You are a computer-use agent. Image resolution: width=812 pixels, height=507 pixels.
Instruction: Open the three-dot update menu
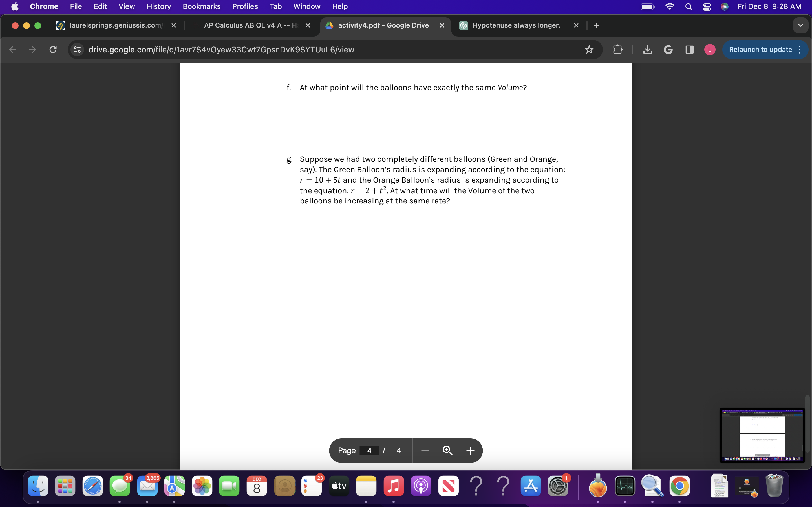pos(800,49)
